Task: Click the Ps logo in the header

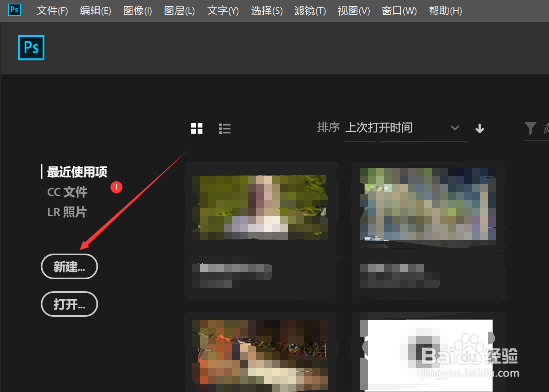Action: point(31,48)
